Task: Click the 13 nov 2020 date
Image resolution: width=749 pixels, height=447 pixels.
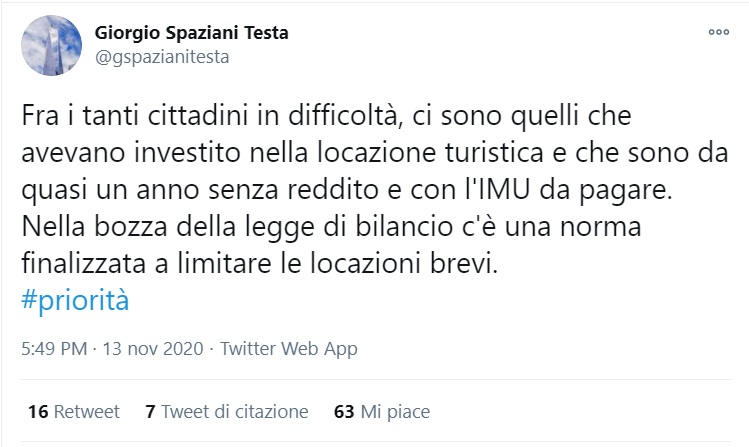Action: pyautogui.click(x=153, y=349)
